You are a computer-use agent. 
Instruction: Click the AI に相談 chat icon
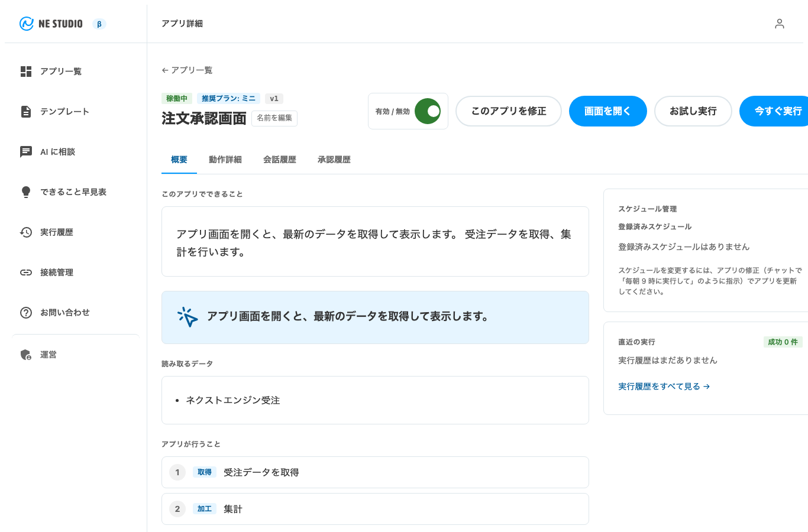click(26, 152)
